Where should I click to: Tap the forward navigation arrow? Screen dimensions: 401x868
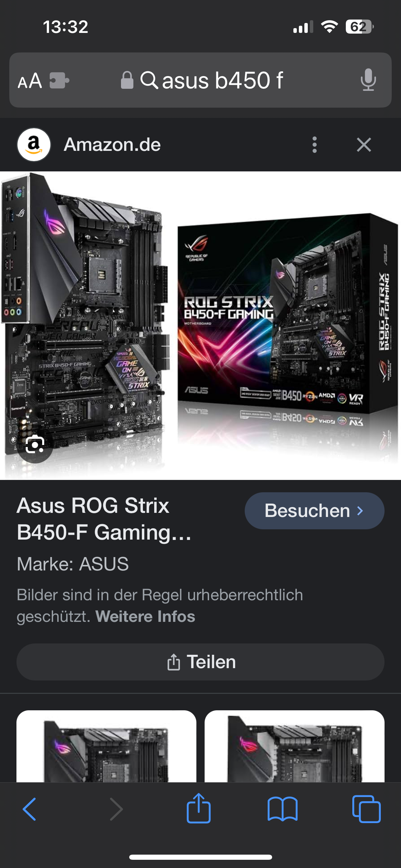coord(116,809)
